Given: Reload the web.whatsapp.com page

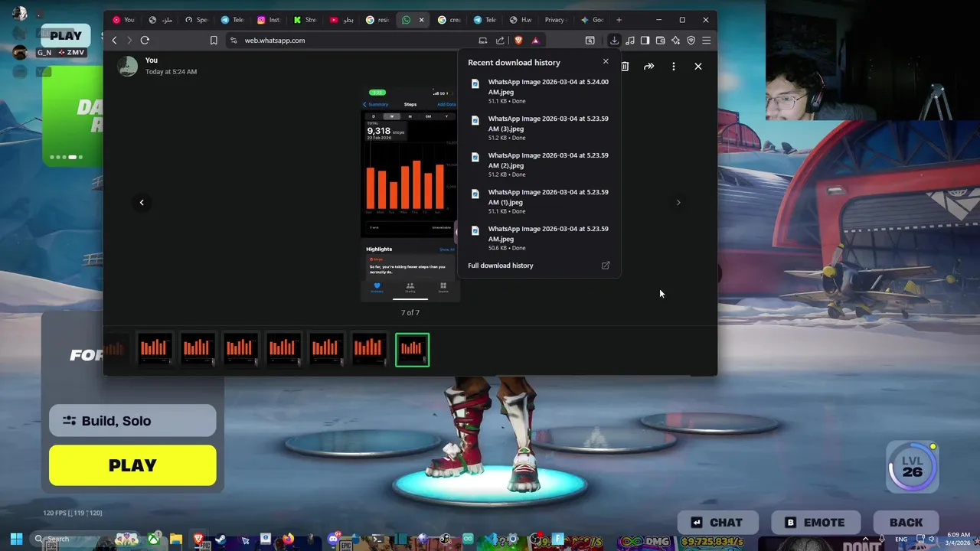Looking at the screenshot, I should (145, 41).
